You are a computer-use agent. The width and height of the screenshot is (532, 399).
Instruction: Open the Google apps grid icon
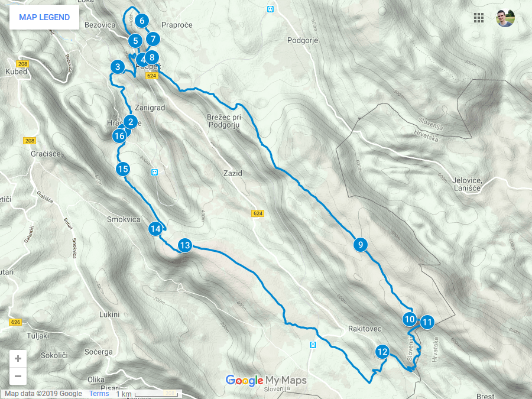478,18
